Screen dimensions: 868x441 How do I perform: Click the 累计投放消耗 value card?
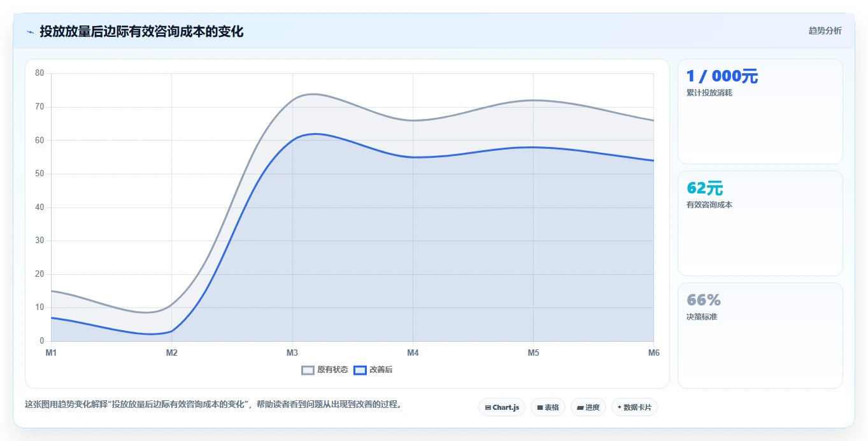click(x=760, y=111)
